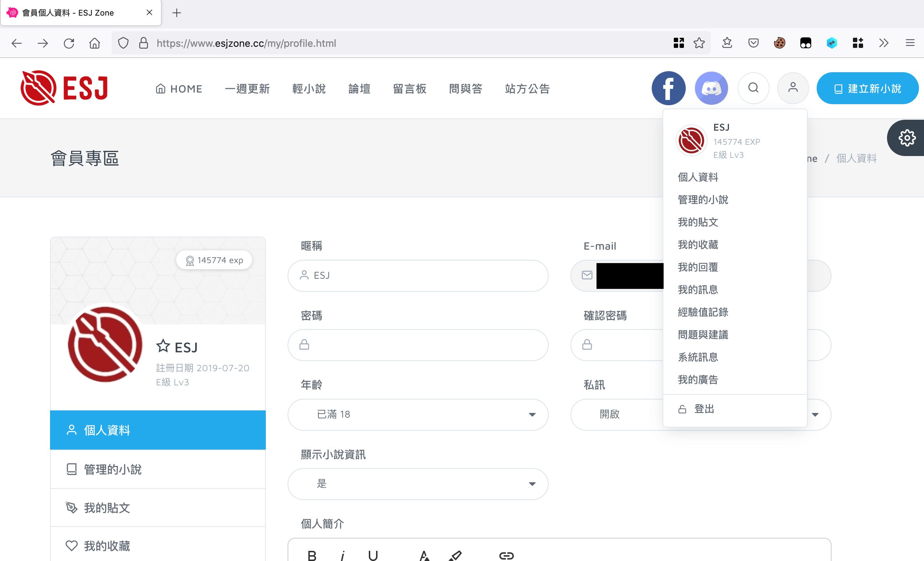924x561 pixels.
Task: Open 經驗值記錄 in the dropdown menu
Action: (x=703, y=312)
